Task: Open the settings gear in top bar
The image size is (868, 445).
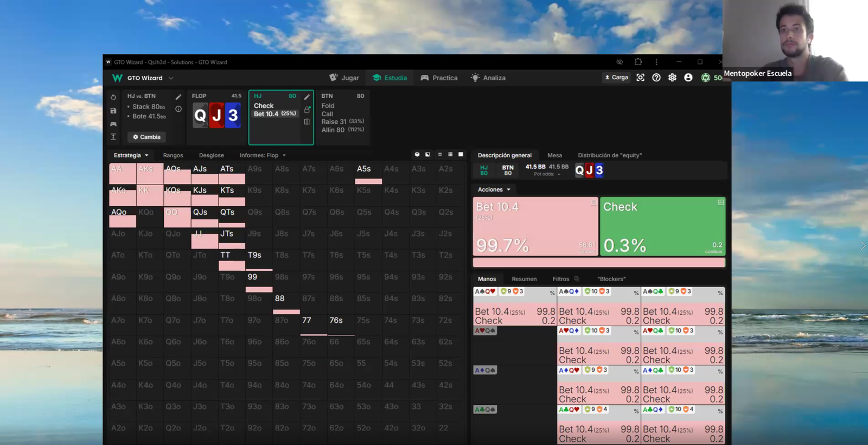Action: coord(672,78)
